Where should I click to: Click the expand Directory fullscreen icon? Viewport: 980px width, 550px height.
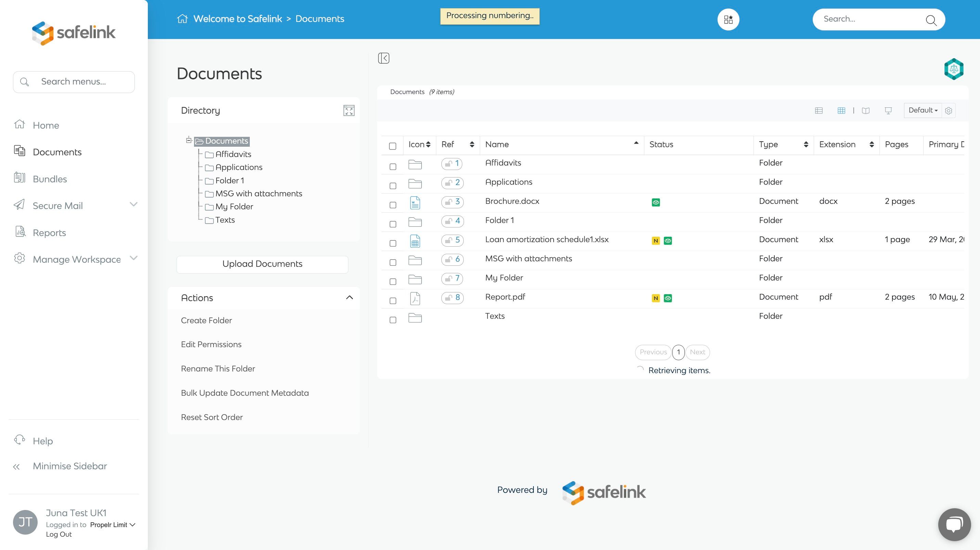[348, 111]
